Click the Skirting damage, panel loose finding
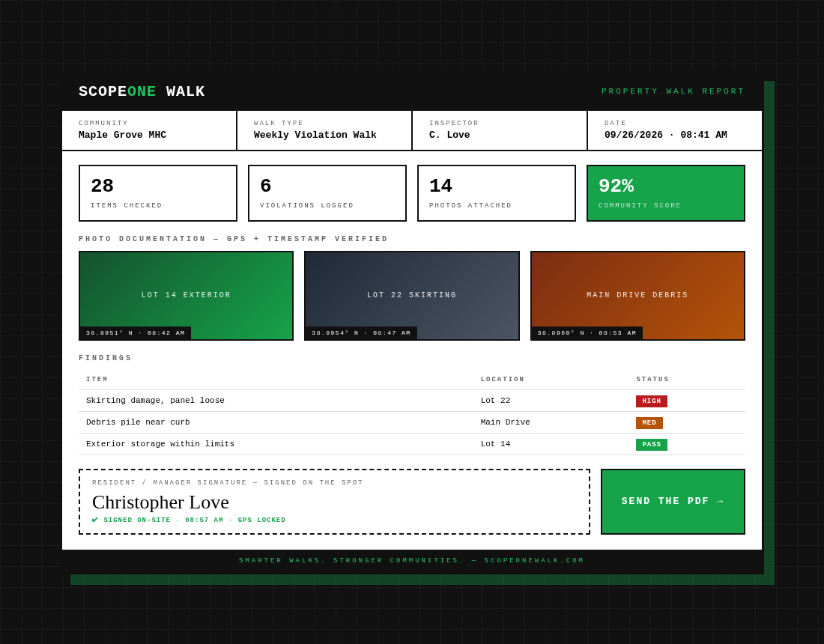This screenshot has height=644, width=824. coord(155,401)
